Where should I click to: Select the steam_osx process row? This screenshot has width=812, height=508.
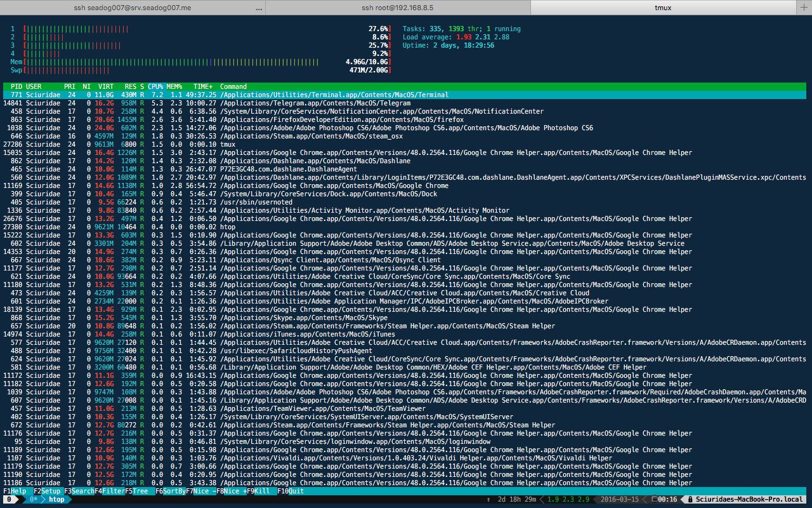[x=405, y=136]
